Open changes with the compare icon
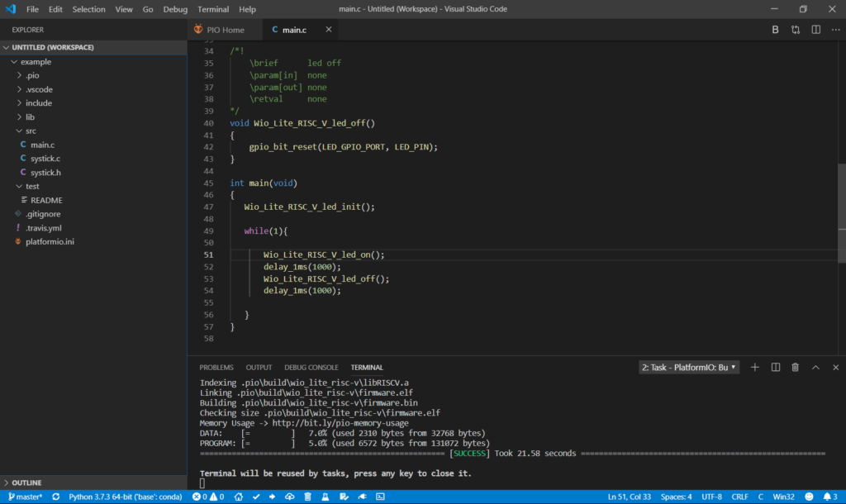846x504 pixels. tap(795, 30)
